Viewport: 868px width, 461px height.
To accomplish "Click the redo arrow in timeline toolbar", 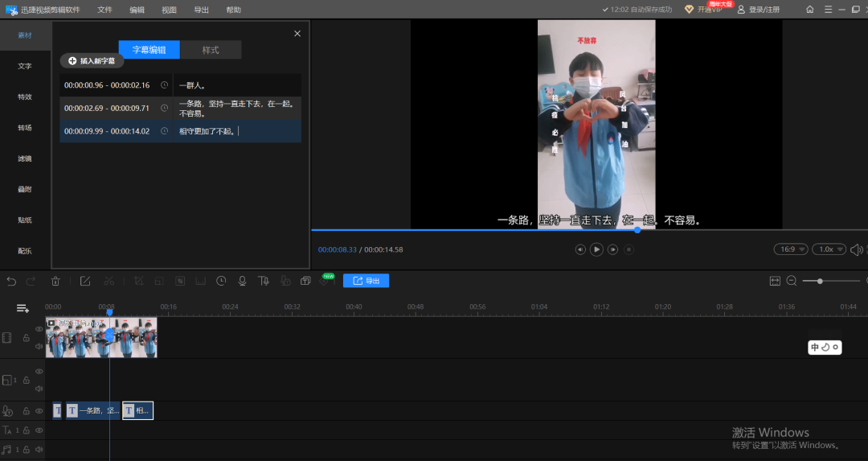I will (31, 281).
